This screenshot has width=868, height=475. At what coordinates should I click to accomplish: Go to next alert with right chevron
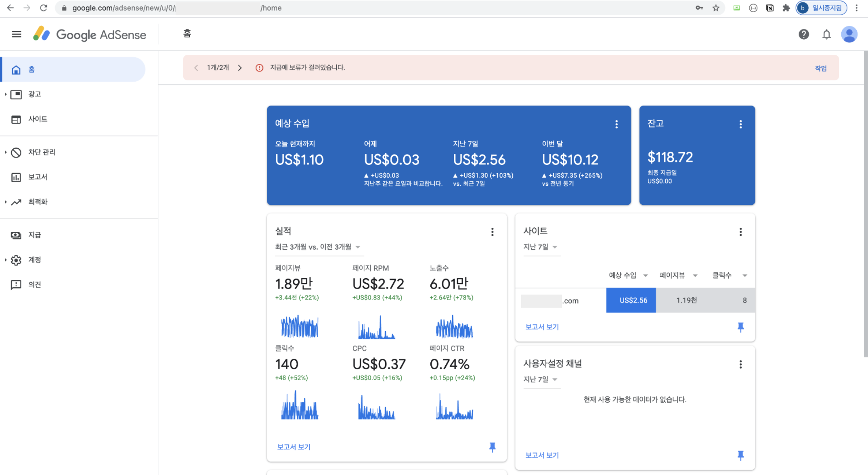pos(240,68)
